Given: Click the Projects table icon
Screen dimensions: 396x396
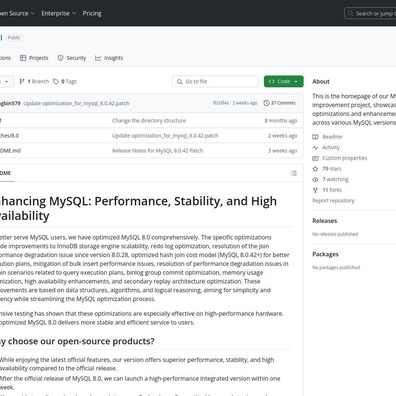Looking at the screenshot, I should (x=23, y=58).
